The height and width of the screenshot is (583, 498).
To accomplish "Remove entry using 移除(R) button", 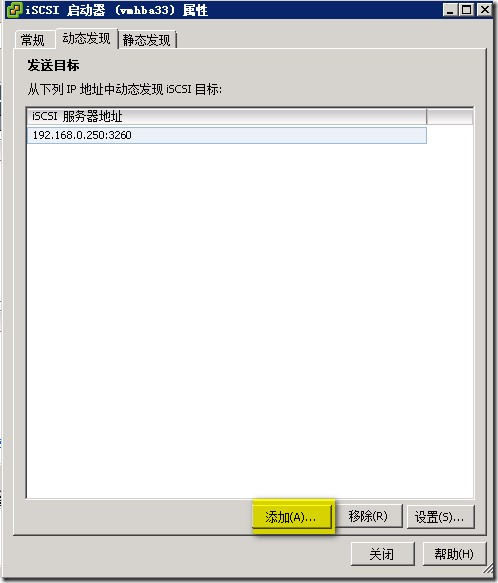I will [368, 516].
